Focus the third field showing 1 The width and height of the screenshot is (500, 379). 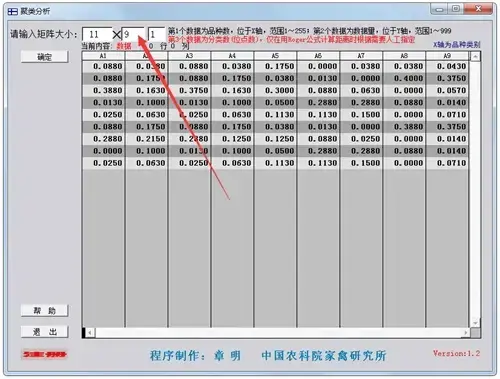pos(156,34)
